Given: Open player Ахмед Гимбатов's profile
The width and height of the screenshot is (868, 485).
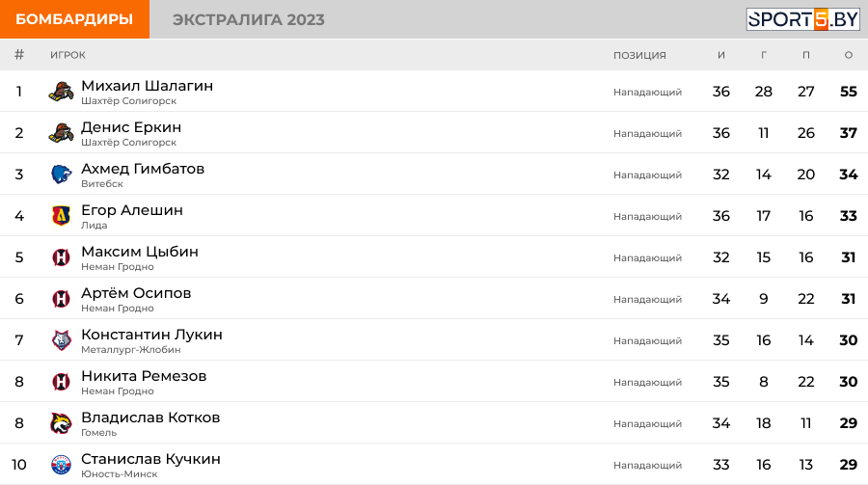Looking at the screenshot, I should tap(143, 169).
